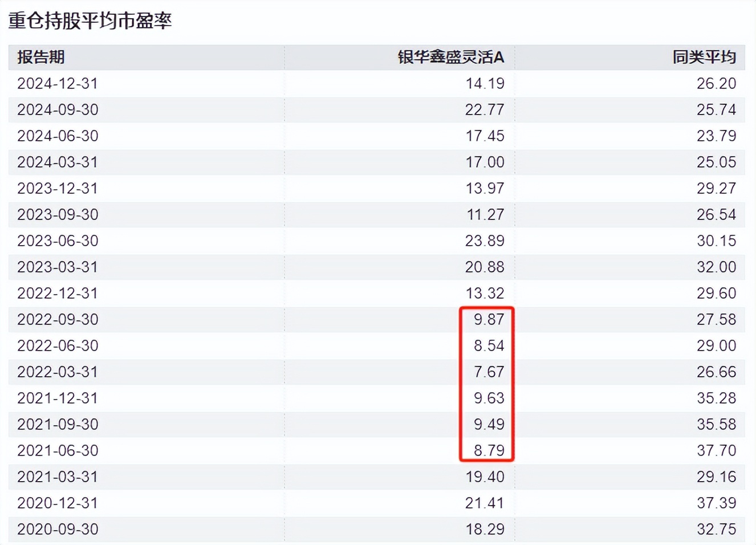This screenshot has width=756, height=545.
Task: Click the value 22.77
Action: click(x=485, y=109)
